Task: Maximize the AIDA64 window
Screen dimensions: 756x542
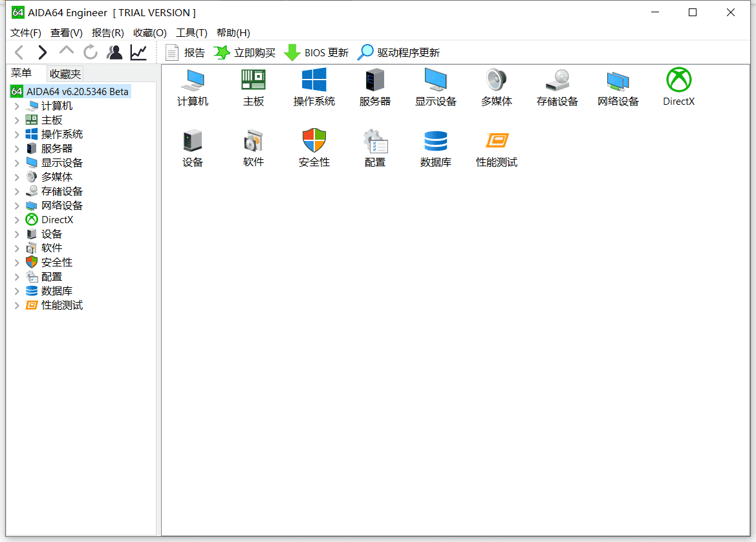Action: coord(693,12)
